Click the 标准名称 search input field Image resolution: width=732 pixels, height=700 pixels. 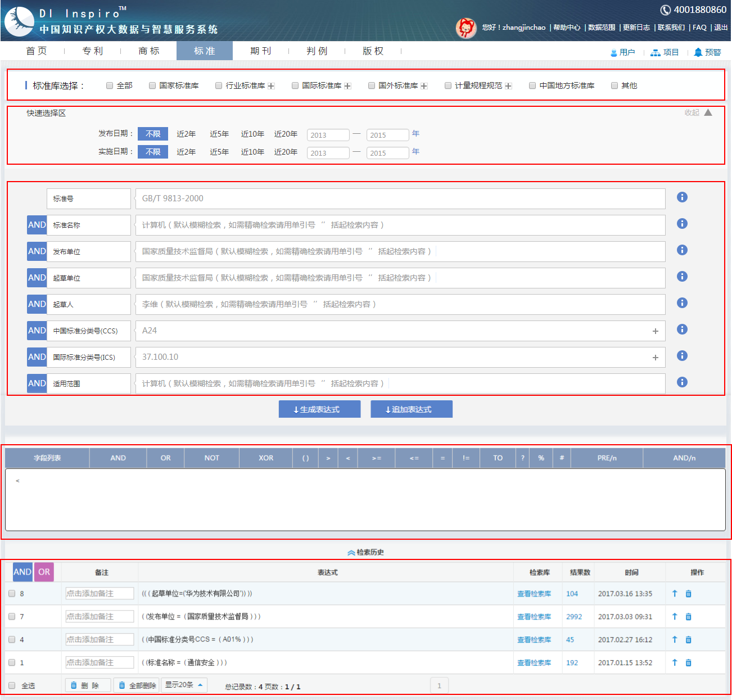pos(400,225)
